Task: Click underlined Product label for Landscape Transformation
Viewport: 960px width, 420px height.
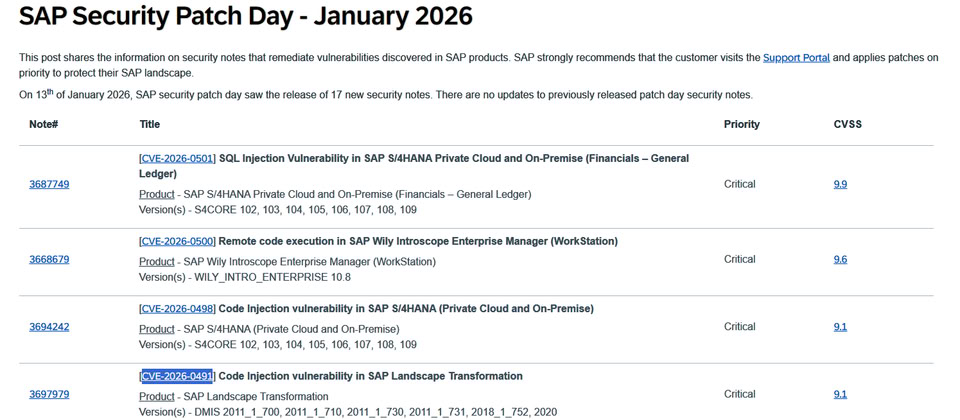Action: (156, 397)
